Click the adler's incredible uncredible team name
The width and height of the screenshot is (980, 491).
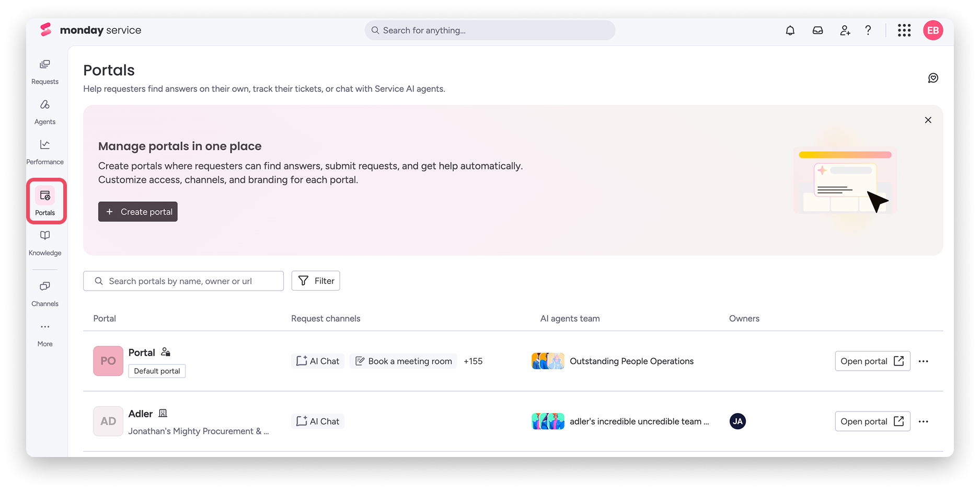click(639, 421)
